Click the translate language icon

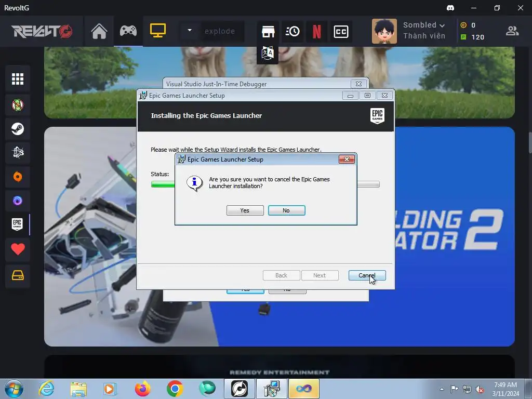tap(268, 54)
